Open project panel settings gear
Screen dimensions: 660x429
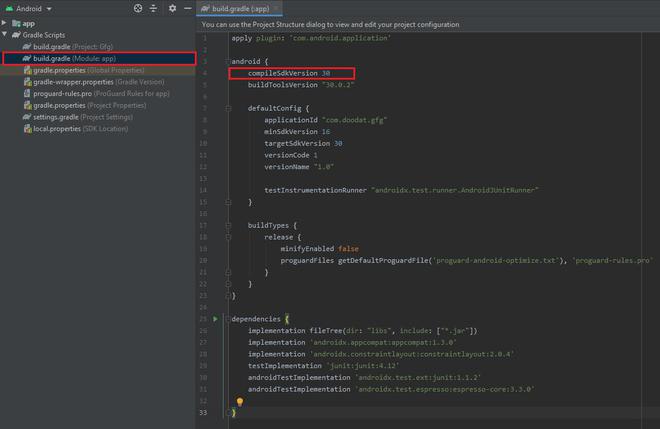pos(172,8)
